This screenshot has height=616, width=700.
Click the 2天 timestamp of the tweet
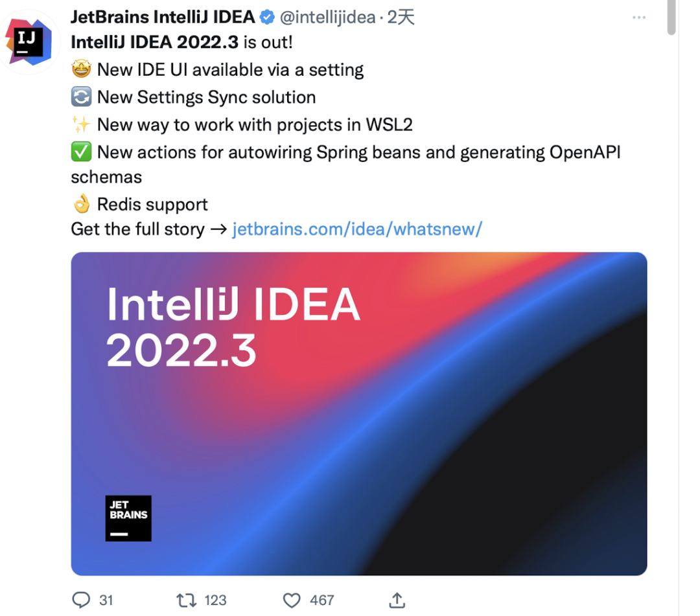coord(401,17)
